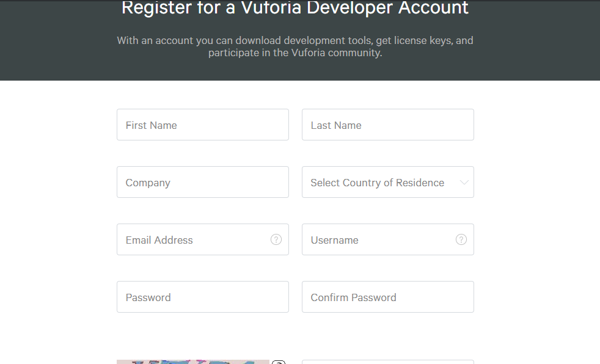Focus the Email Address input

(x=203, y=239)
